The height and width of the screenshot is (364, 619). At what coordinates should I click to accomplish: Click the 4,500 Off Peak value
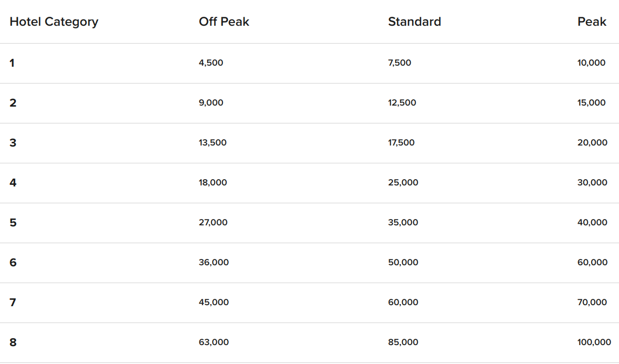pos(211,63)
